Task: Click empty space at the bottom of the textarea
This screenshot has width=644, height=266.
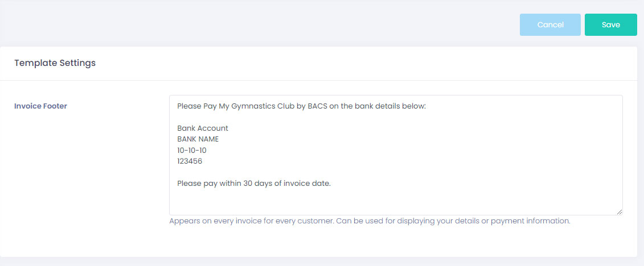Action: click(393, 202)
